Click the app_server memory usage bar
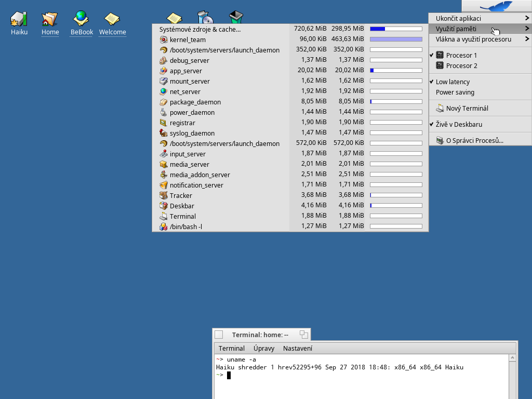The image size is (532, 399). coord(396,71)
